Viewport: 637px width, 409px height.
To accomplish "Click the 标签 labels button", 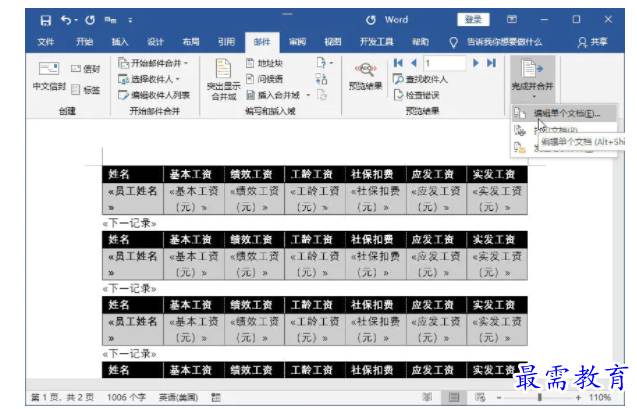I will (x=86, y=90).
